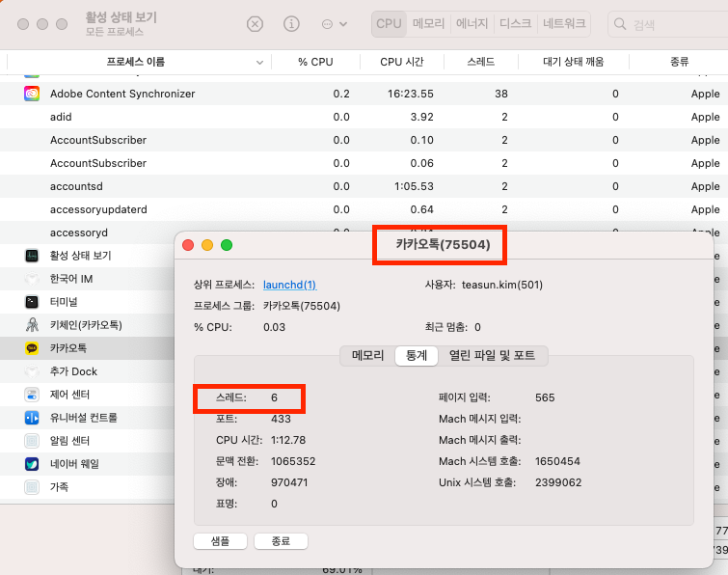728x575 pixels.
Task: Click Unix 시스템 호출 value 2399062
Action: pos(558,482)
